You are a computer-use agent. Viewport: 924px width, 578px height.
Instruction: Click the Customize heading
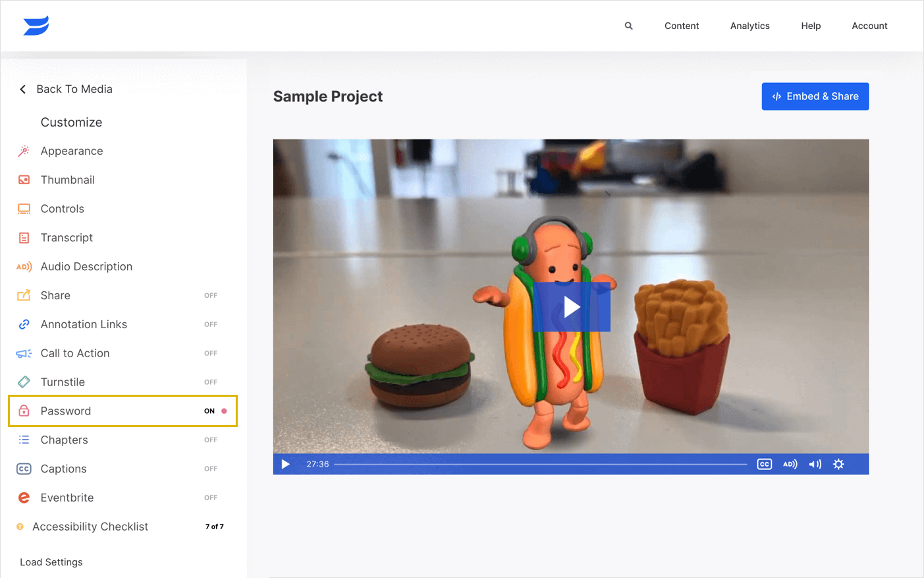pyautogui.click(x=71, y=122)
